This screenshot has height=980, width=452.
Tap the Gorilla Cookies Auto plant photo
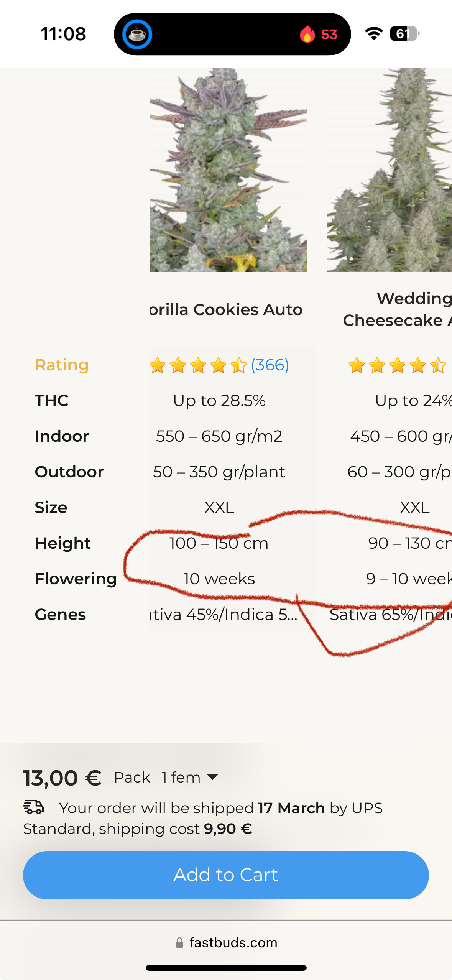228,170
